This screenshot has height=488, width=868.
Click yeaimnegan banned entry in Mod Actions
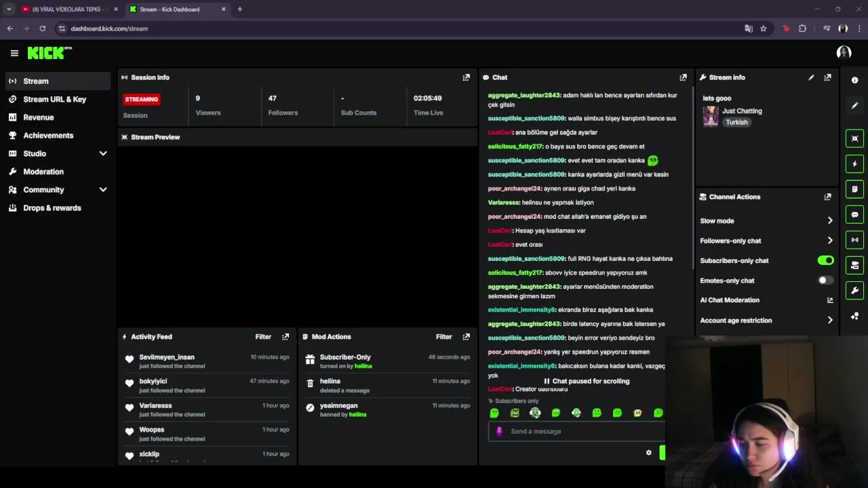pyautogui.click(x=387, y=410)
